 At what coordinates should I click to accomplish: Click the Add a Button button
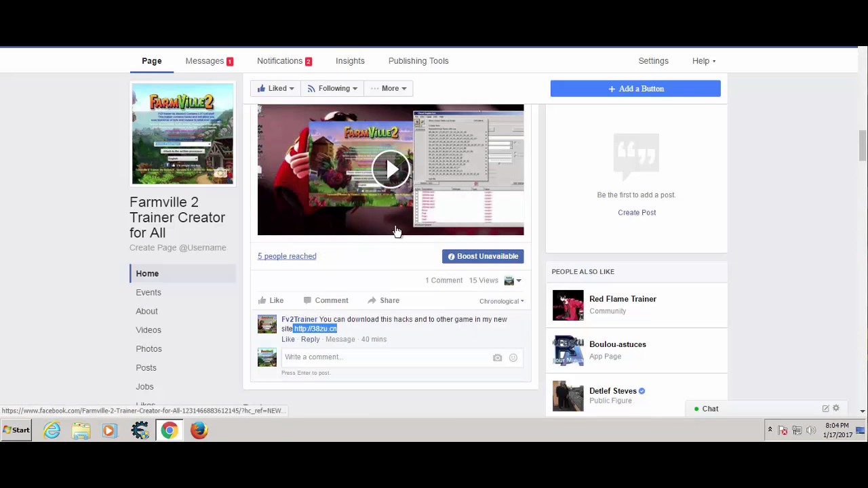[635, 88]
